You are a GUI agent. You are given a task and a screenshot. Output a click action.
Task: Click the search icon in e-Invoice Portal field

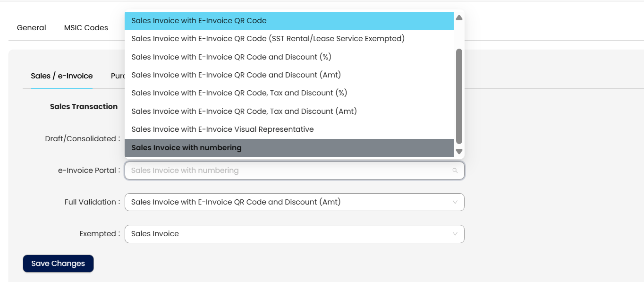(455, 171)
